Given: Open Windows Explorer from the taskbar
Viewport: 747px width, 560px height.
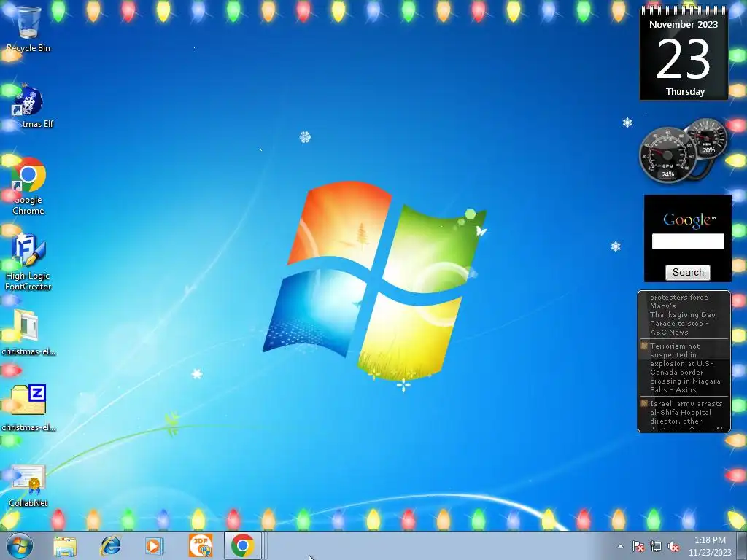Looking at the screenshot, I should coord(65,545).
